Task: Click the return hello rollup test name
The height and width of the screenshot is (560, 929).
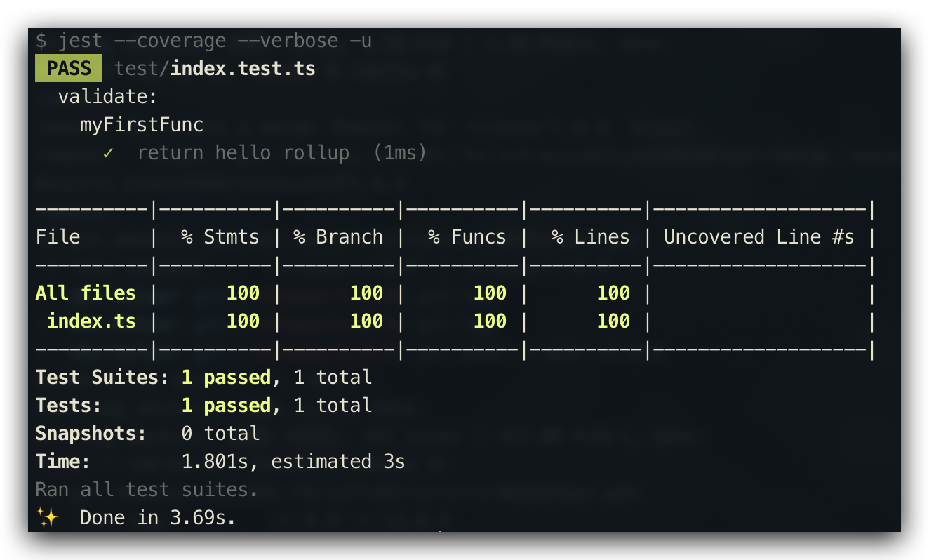Action: pyautogui.click(x=243, y=153)
